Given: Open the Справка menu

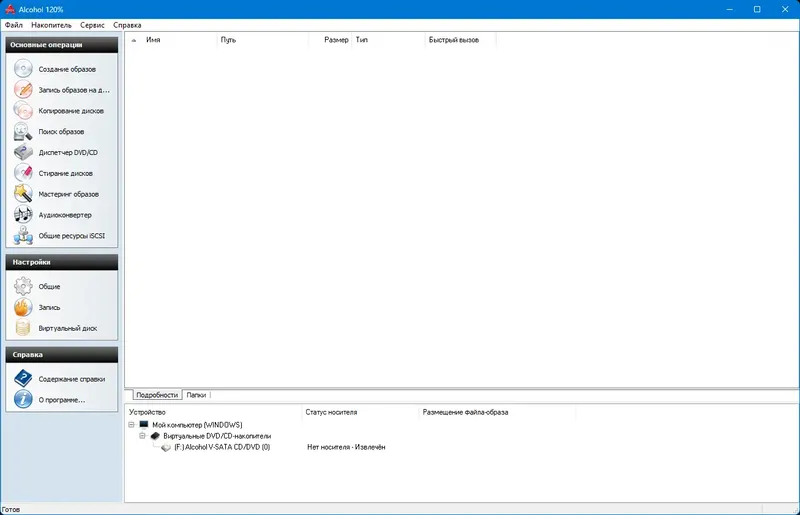Looking at the screenshot, I should coord(127,25).
